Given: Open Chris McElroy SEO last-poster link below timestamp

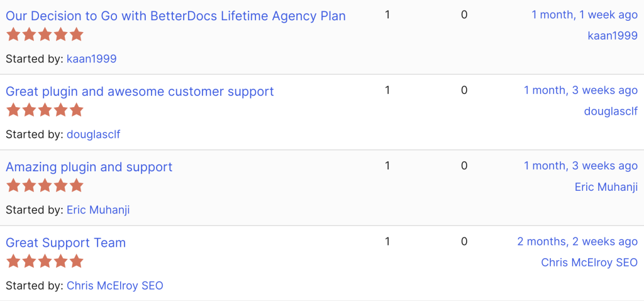Looking at the screenshot, I should (589, 263).
